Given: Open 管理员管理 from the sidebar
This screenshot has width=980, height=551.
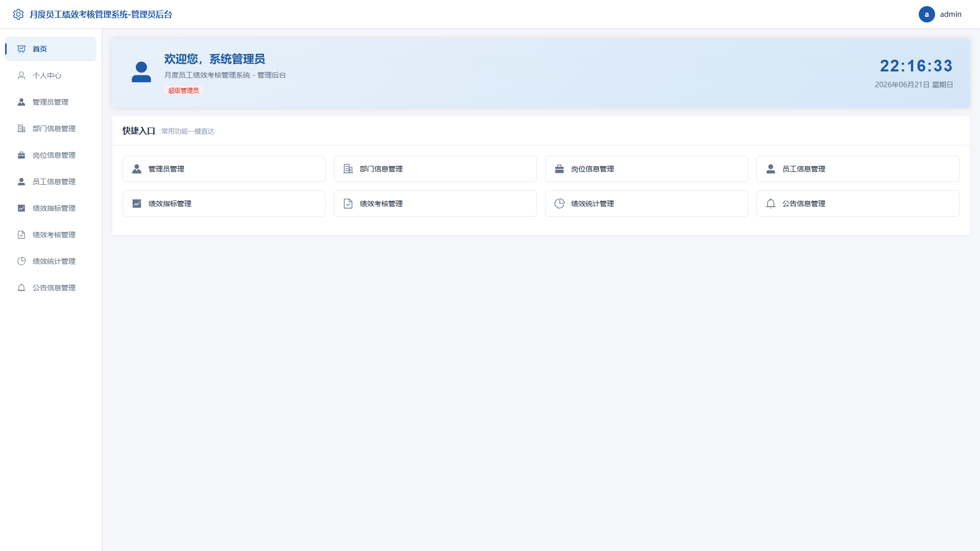Looking at the screenshot, I should 51,102.
